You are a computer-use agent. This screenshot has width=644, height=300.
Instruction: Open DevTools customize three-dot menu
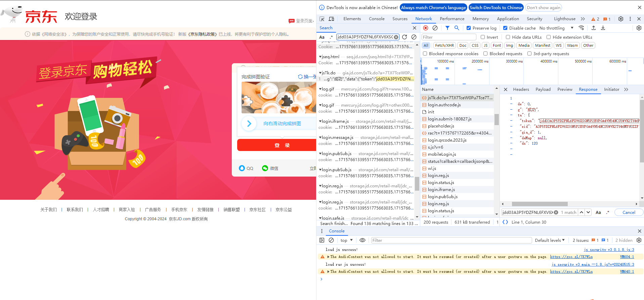tap(630, 19)
